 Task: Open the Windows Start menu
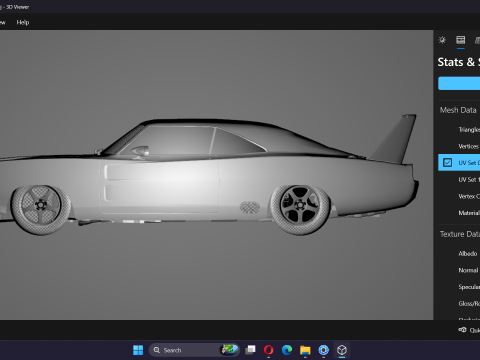138,350
